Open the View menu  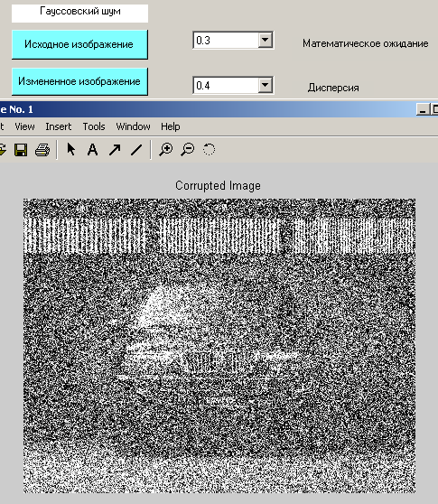pos(24,126)
